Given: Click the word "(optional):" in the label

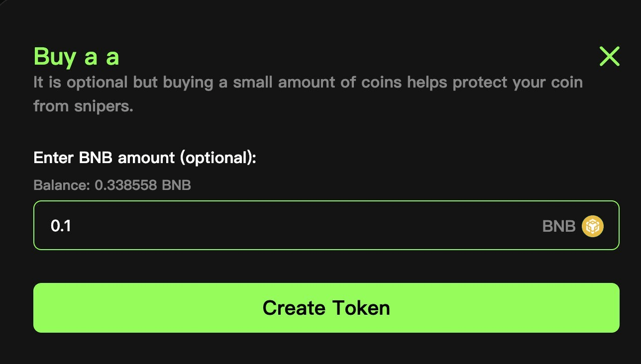Looking at the screenshot, I should 218,158.
